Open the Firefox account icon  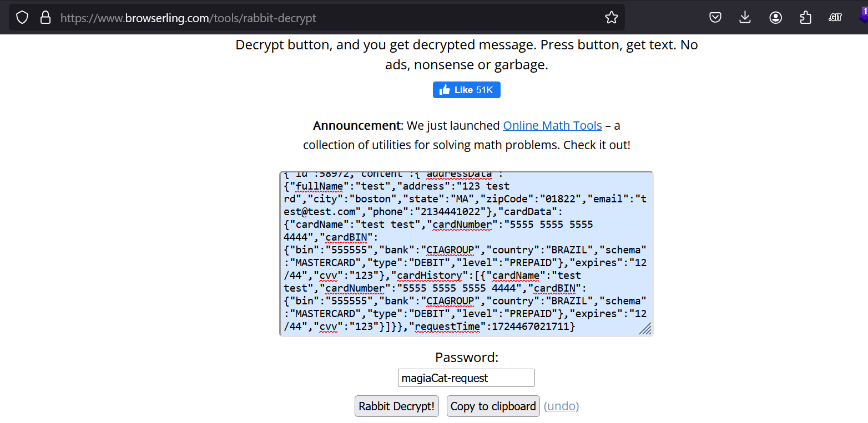click(x=775, y=18)
